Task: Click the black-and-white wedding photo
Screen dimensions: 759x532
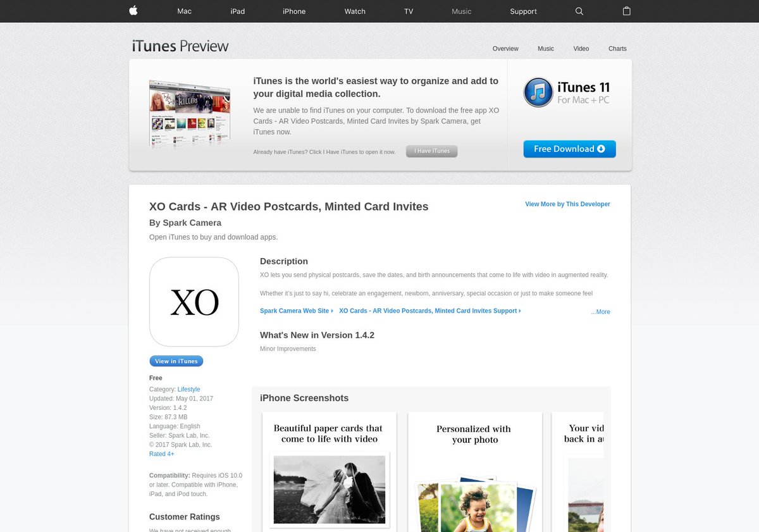Action: point(330,490)
